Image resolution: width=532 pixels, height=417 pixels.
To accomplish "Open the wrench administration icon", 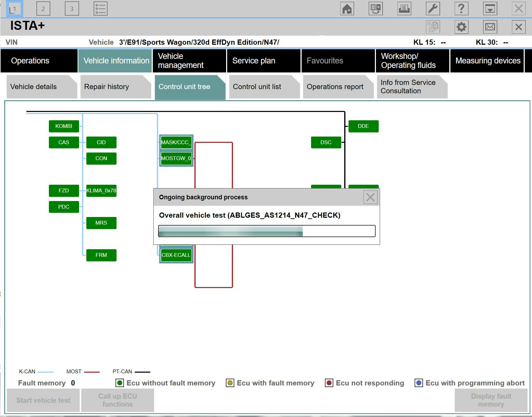I will (433, 8).
